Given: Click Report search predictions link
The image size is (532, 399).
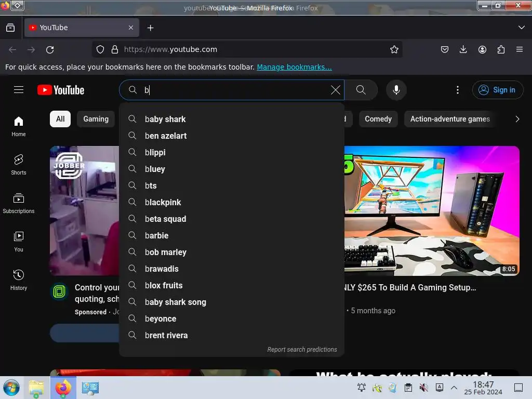Looking at the screenshot, I should pos(302,350).
